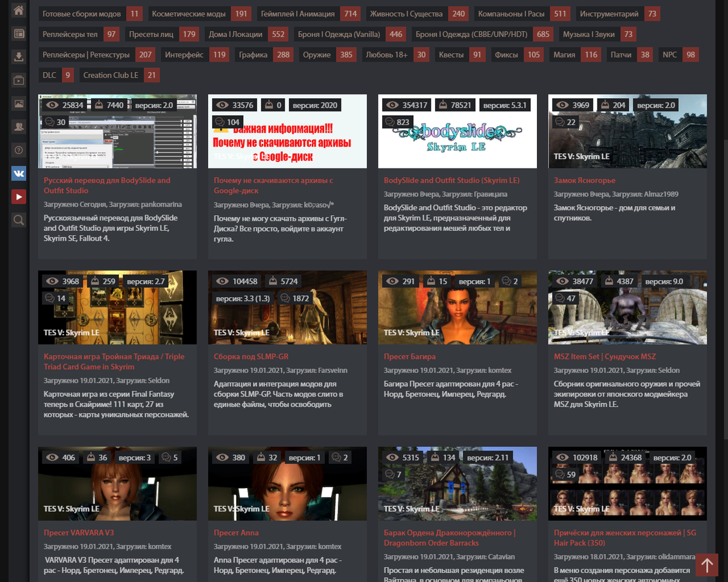
Task: Open the video gallery sidebar icon
Action: (x=19, y=80)
